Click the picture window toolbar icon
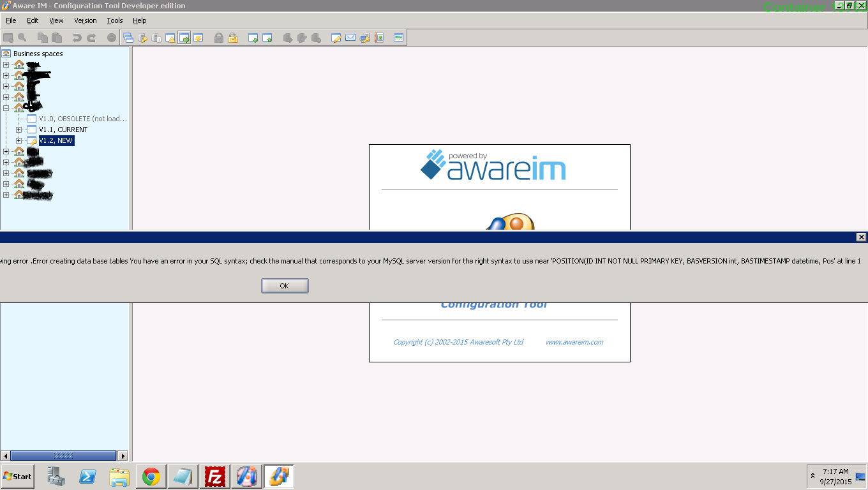This screenshot has height=490, width=868. pos(399,38)
